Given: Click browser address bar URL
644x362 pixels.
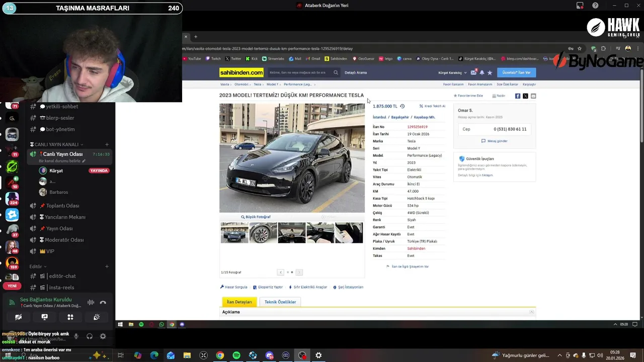Looking at the screenshot, I should [267, 49].
